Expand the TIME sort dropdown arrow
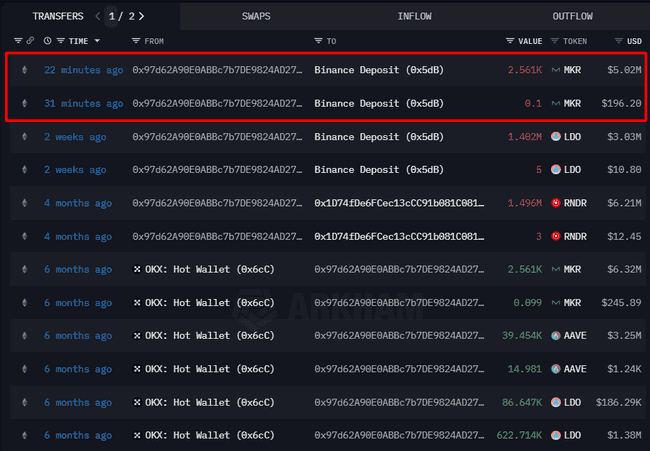Image resolution: width=650 pixels, height=451 pixels. pos(98,41)
